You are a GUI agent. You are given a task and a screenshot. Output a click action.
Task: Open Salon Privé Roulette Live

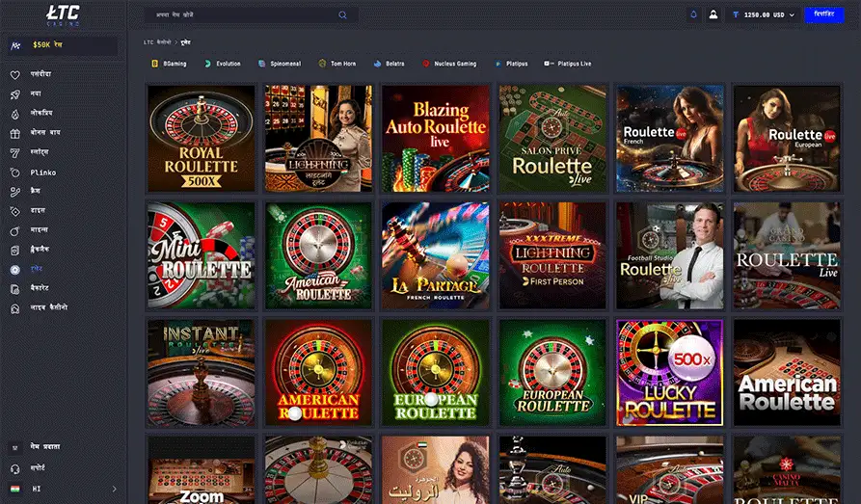[x=553, y=139]
